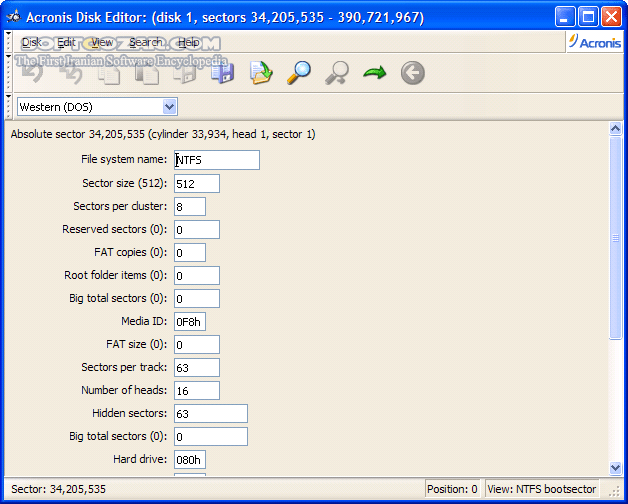Click the scrollbar down arrow
628x504 pixels.
point(615,467)
